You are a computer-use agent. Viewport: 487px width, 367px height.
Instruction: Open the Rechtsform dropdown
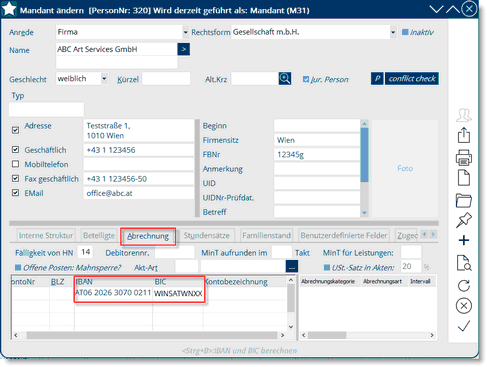click(x=393, y=32)
